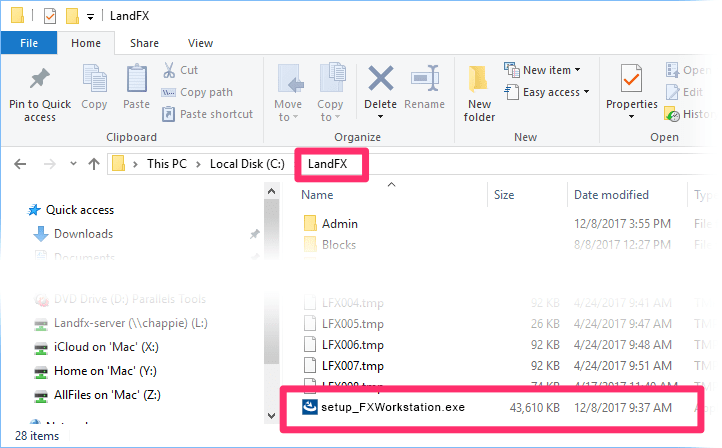Image resolution: width=722 pixels, height=448 pixels.
Task: Click quick access toolbar new folder icon
Action: (72, 16)
